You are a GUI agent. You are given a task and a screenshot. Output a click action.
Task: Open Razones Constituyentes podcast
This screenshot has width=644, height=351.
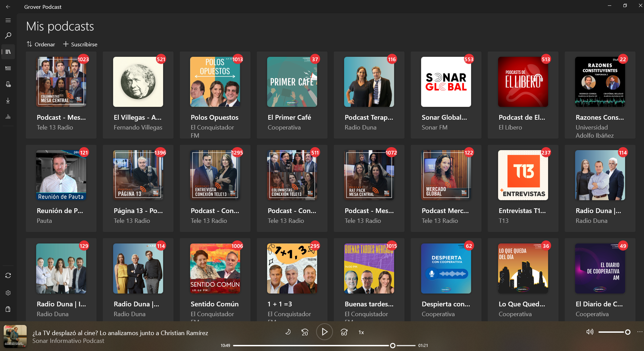pos(600,95)
